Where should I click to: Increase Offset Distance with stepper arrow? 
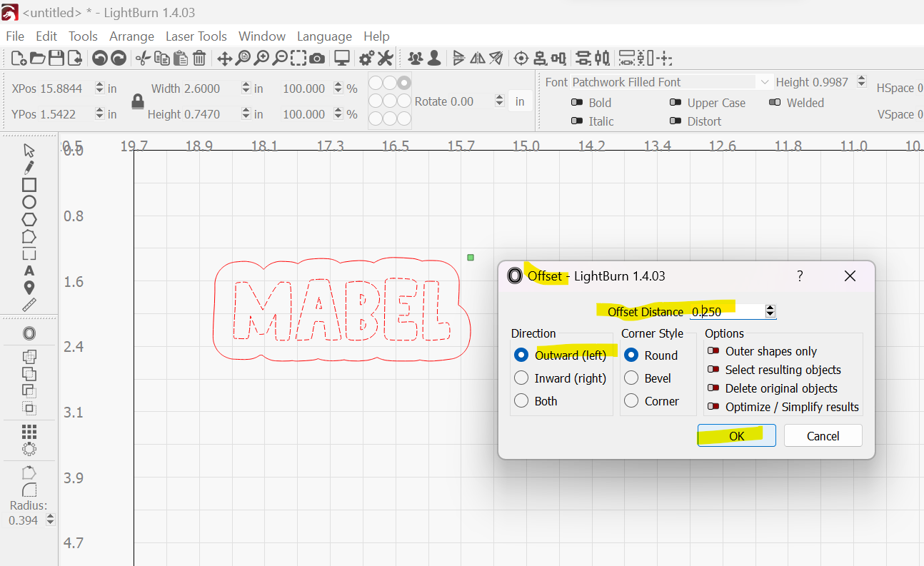[770, 308]
